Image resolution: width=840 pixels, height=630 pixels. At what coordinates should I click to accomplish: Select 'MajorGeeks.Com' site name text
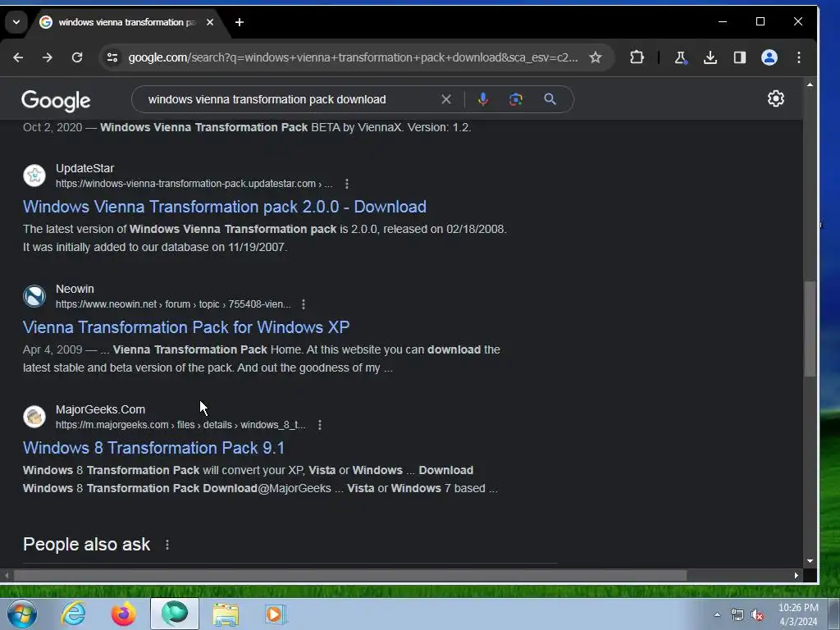(x=100, y=409)
